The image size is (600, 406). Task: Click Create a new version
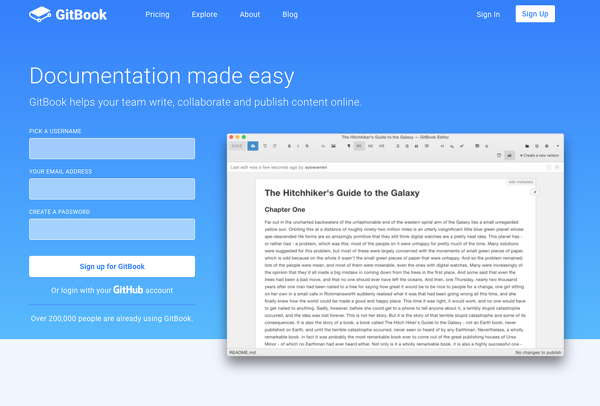pyautogui.click(x=540, y=155)
